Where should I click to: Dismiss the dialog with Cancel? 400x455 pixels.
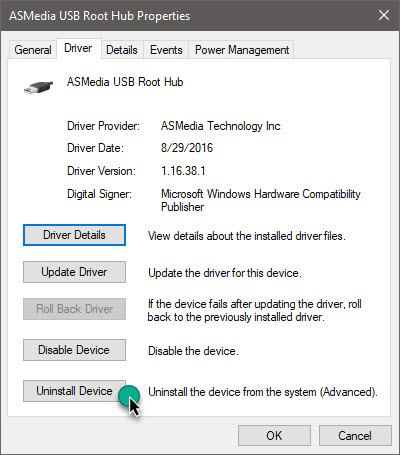(355, 435)
